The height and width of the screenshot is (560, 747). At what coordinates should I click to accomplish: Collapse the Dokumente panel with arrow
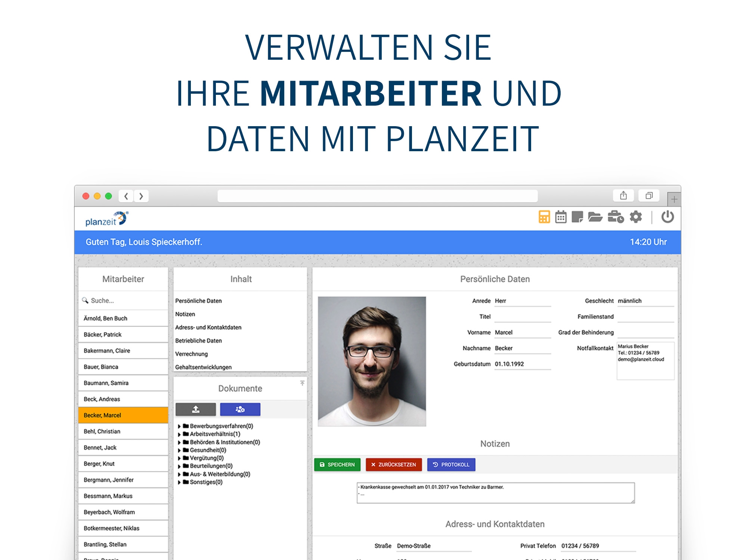[302, 383]
